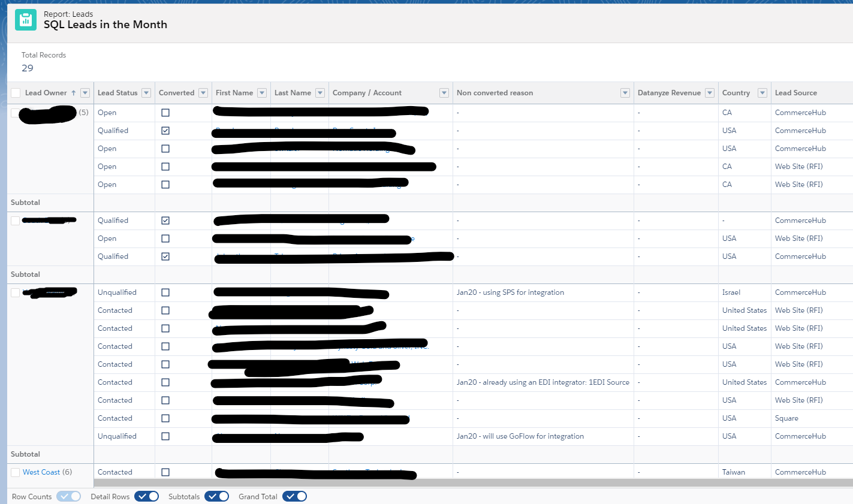Select the West Coast group row checkbox
Screen dimensions: 853x504
[x=15, y=472]
